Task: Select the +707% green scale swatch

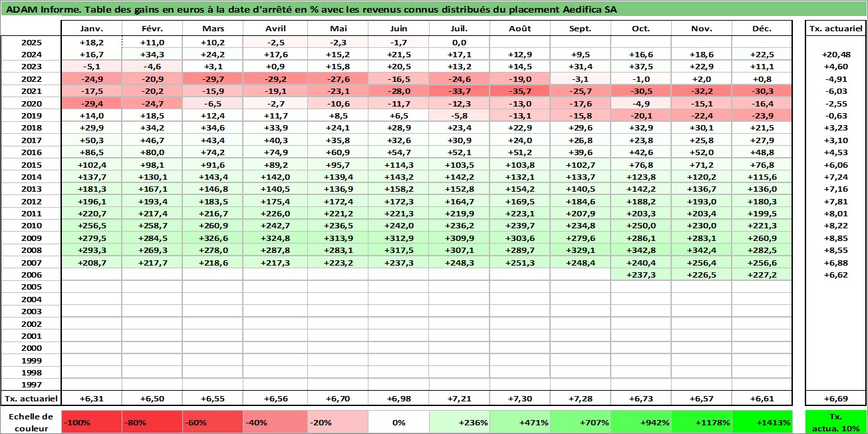Action: click(580, 422)
